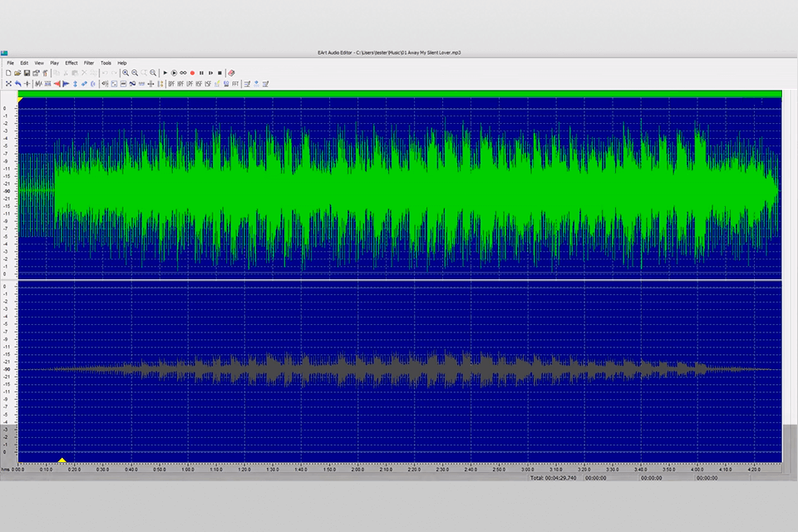Open the Tools menu
The height and width of the screenshot is (532, 798).
click(106, 63)
